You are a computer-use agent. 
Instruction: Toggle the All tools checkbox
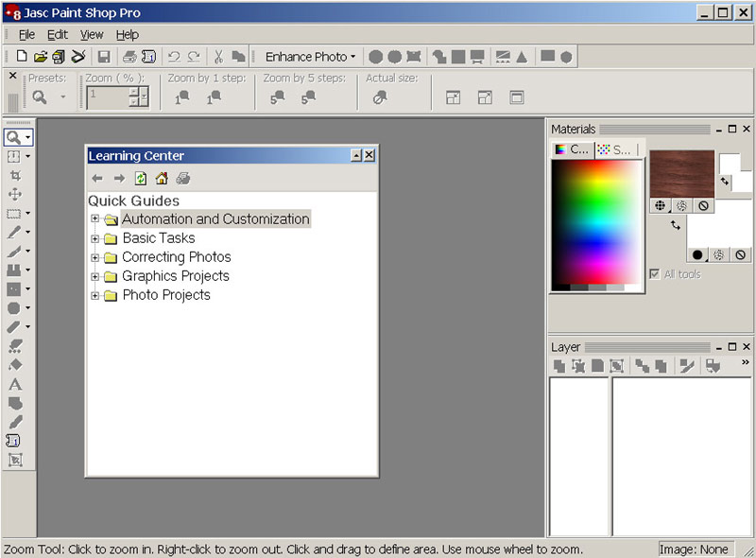tap(655, 273)
